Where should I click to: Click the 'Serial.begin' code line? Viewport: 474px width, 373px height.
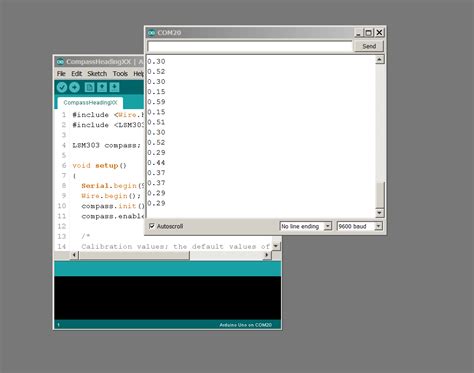tap(112, 186)
